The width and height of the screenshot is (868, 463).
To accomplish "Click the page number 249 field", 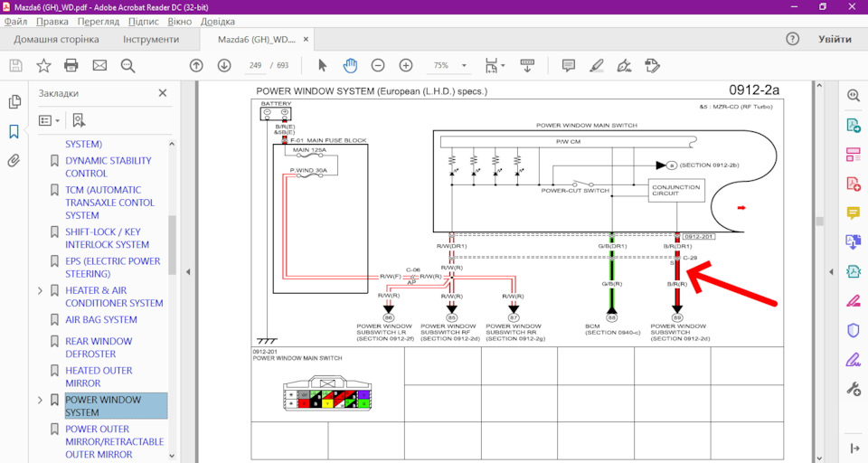I will coord(255,65).
